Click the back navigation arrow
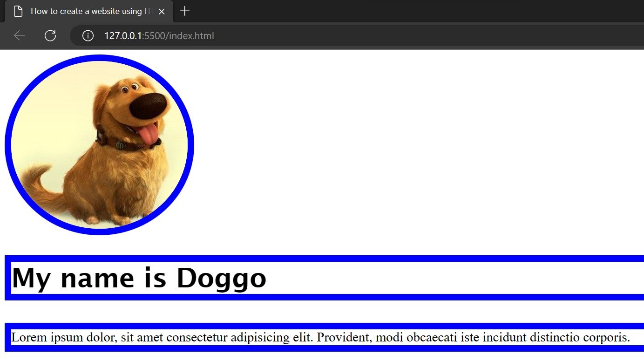The height and width of the screenshot is (361, 644). pyautogui.click(x=19, y=35)
